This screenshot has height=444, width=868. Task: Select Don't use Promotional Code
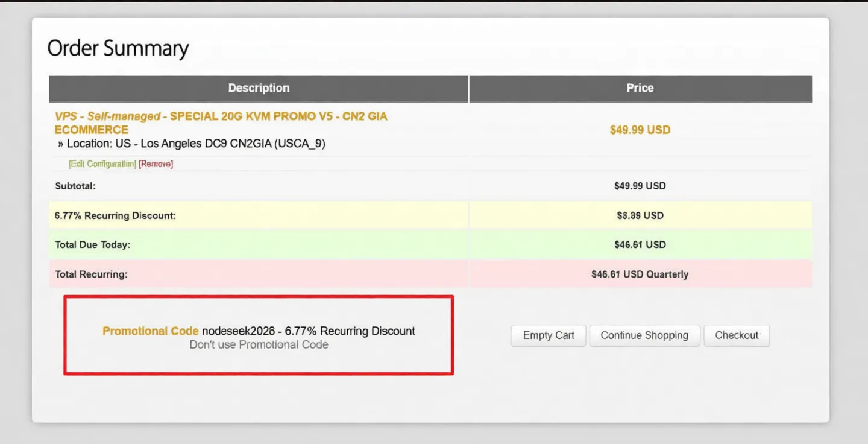click(259, 344)
